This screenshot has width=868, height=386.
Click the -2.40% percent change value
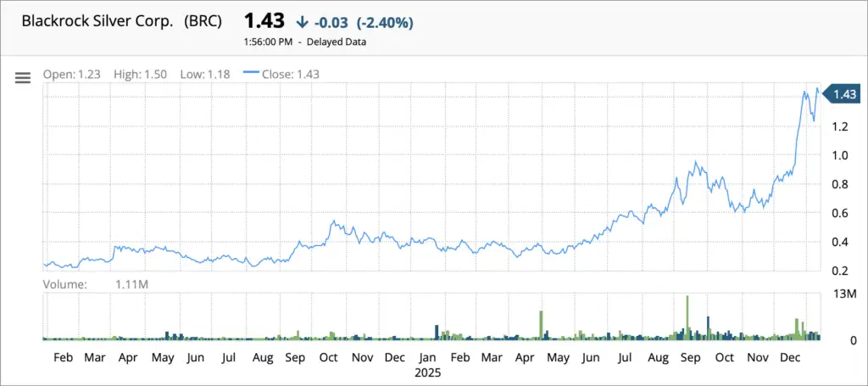(385, 23)
